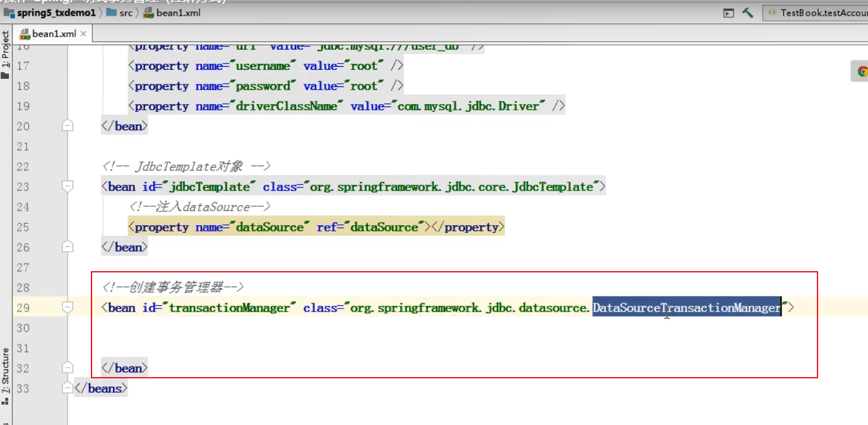Click the closing </beans> tag
This screenshot has width=868, height=425.
click(101, 388)
